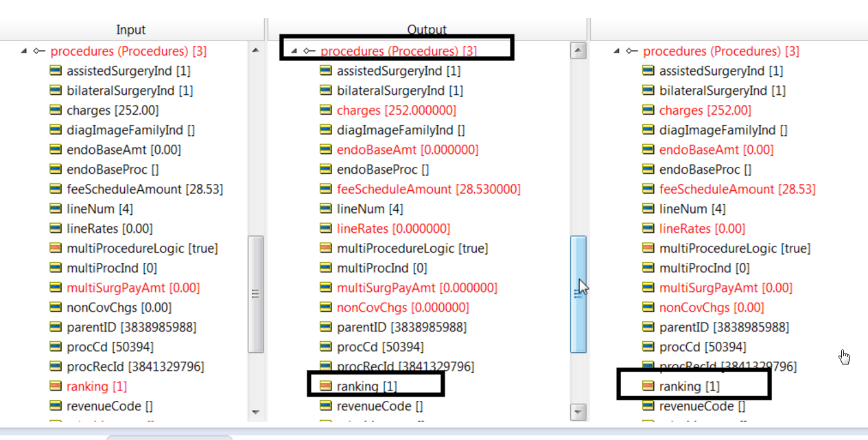This screenshot has width=868, height=440.
Task: Click ranking field icon in Input panel
Action: (x=56, y=386)
